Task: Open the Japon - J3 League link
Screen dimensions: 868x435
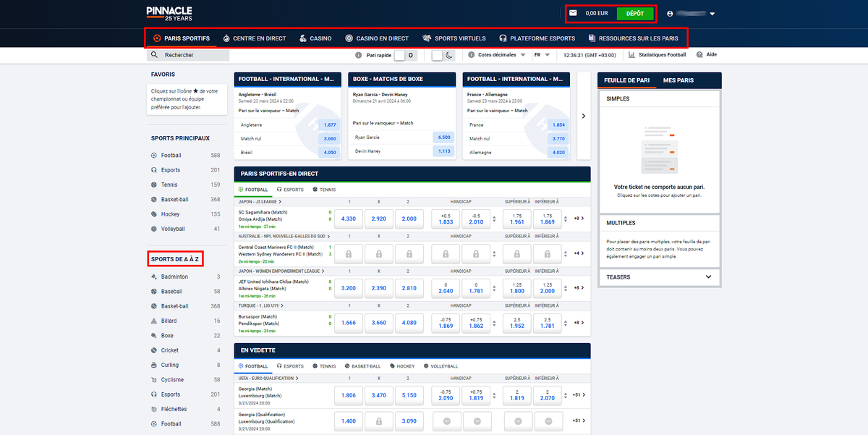Action: point(259,202)
